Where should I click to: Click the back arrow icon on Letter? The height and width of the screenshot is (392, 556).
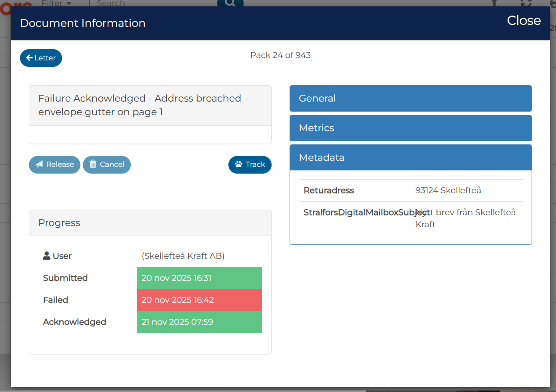29,58
